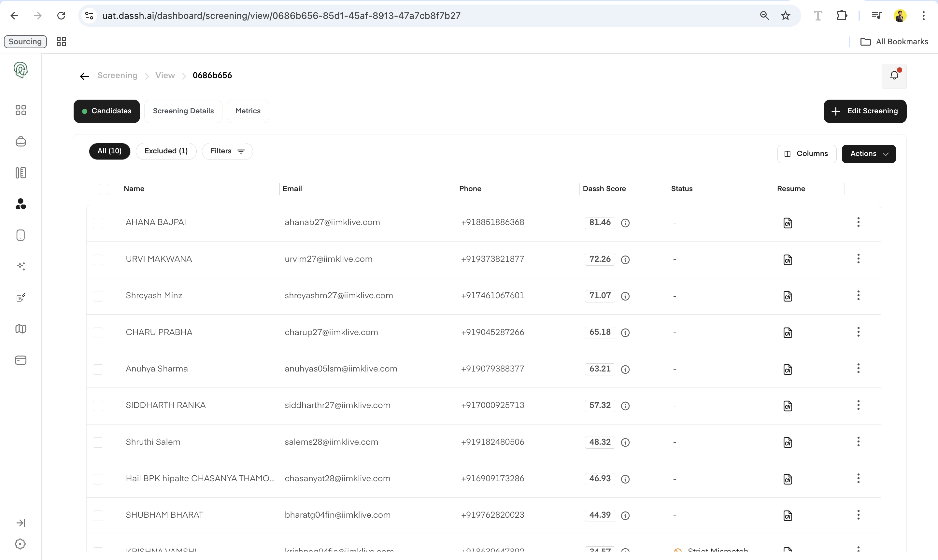Image resolution: width=938 pixels, height=560 pixels.
Task: Open CHARU PRABHA's resume CV icon
Action: click(x=788, y=332)
